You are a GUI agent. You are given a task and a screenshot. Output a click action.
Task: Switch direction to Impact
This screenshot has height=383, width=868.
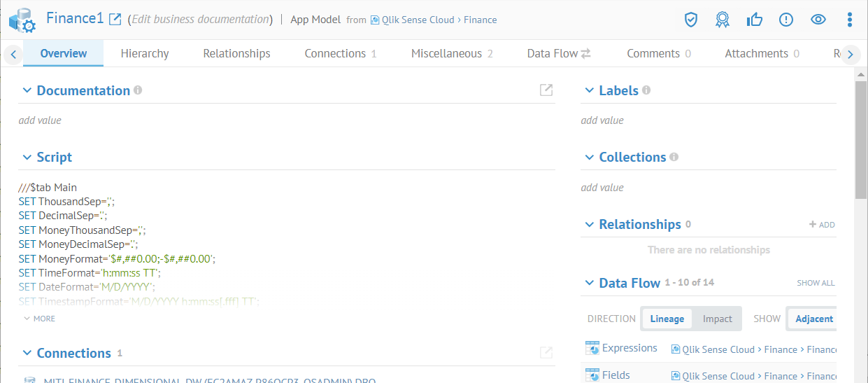click(717, 319)
